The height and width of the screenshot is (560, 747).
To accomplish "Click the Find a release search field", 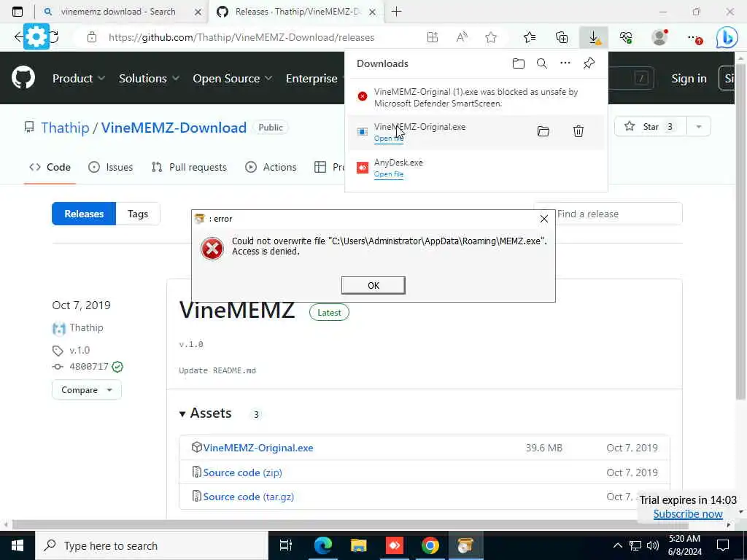I will click(x=608, y=214).
